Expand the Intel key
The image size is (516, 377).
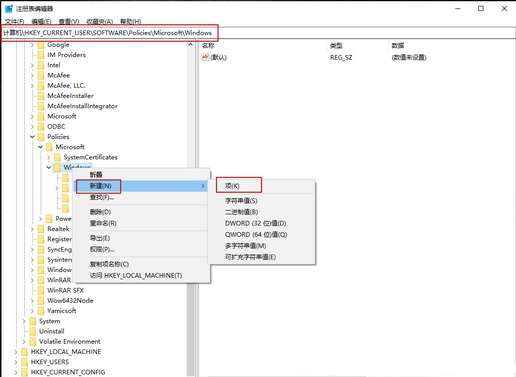coord(32,65)
